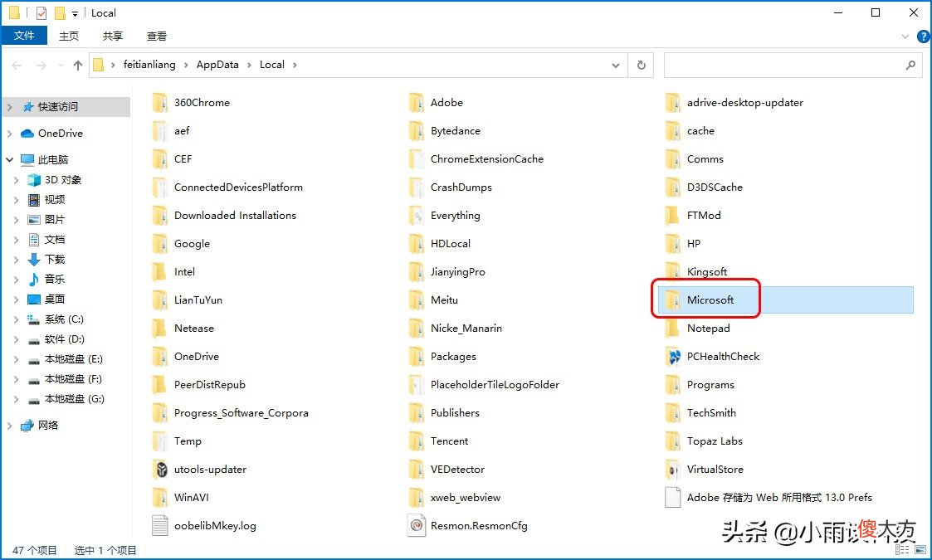
Task: Select 本地磁盘 (G:) in the sidebar
Action: [75, 399]
